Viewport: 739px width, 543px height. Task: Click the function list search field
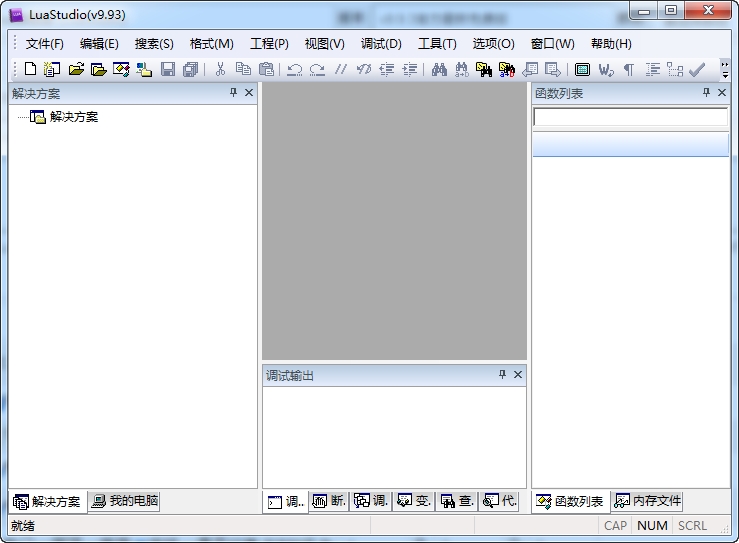point(630,117)
